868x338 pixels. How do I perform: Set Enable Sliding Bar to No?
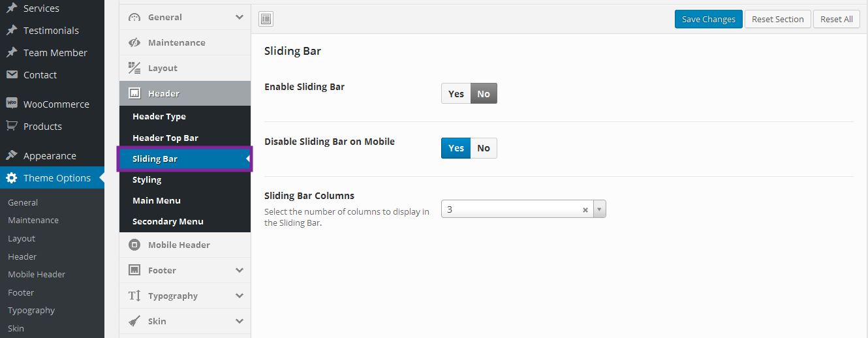pyautogui.click(x=484, y=93)
